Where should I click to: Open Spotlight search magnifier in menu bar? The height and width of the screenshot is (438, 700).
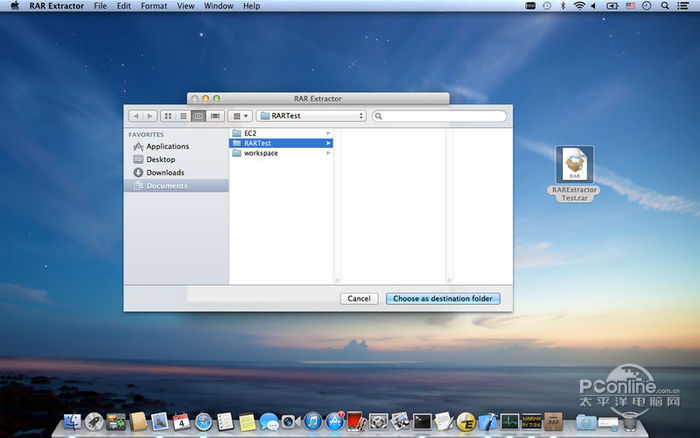pos(666,6)
